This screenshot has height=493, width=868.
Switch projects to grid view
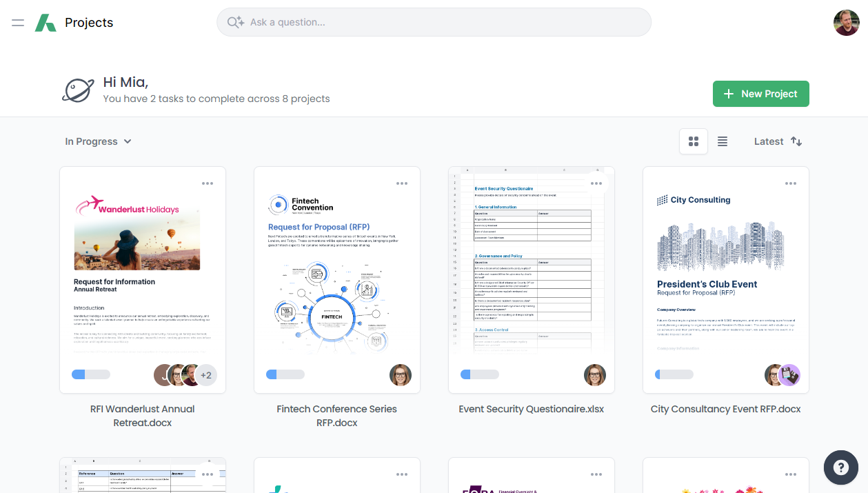[693, 141]
